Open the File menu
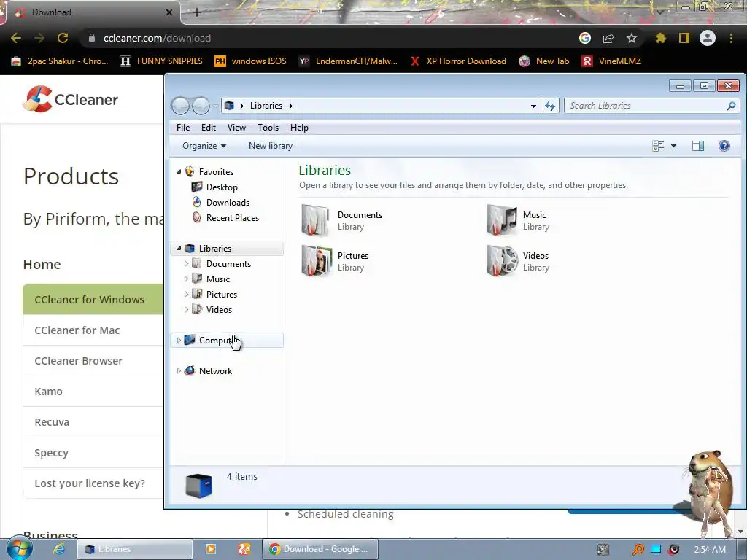The width and height of the screenshot is (747, 560). pyautogui.click(x=183, y=127)
